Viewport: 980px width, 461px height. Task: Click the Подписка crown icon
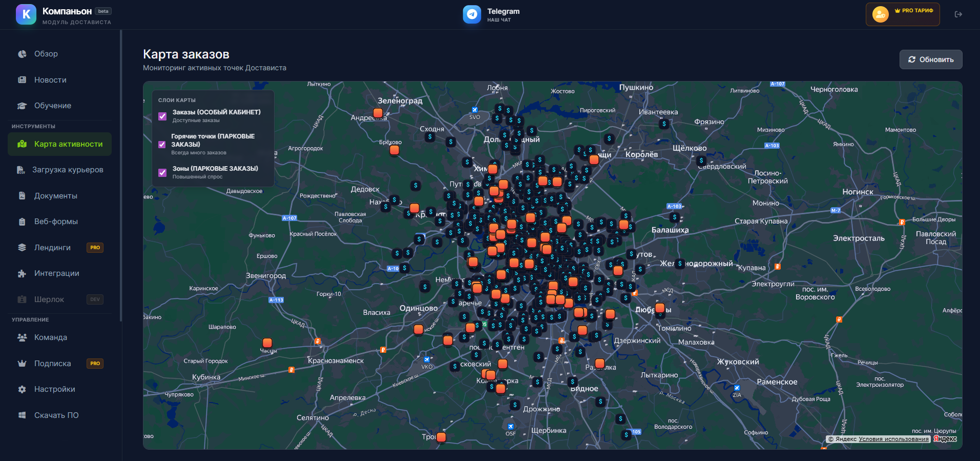(x=22, y=364)
